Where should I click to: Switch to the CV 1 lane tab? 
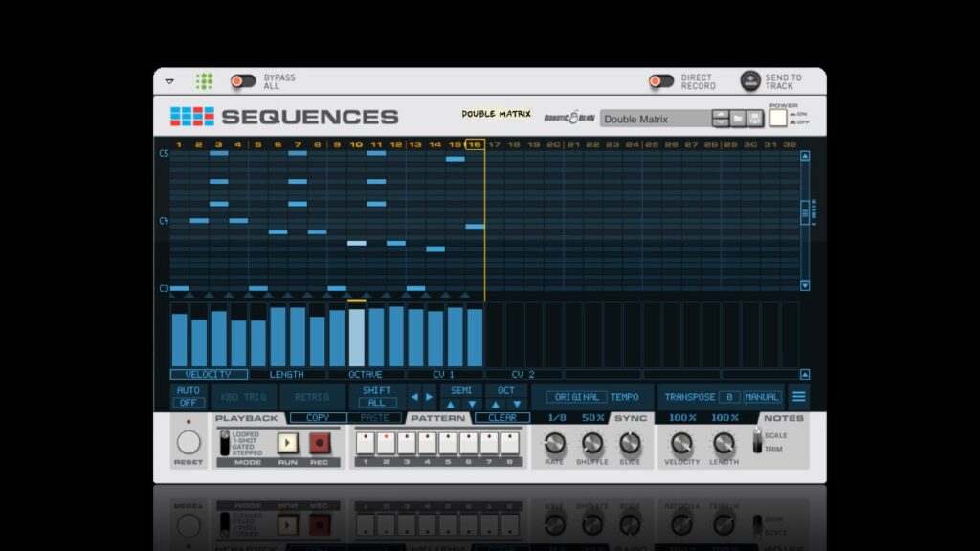click(444, 374)
